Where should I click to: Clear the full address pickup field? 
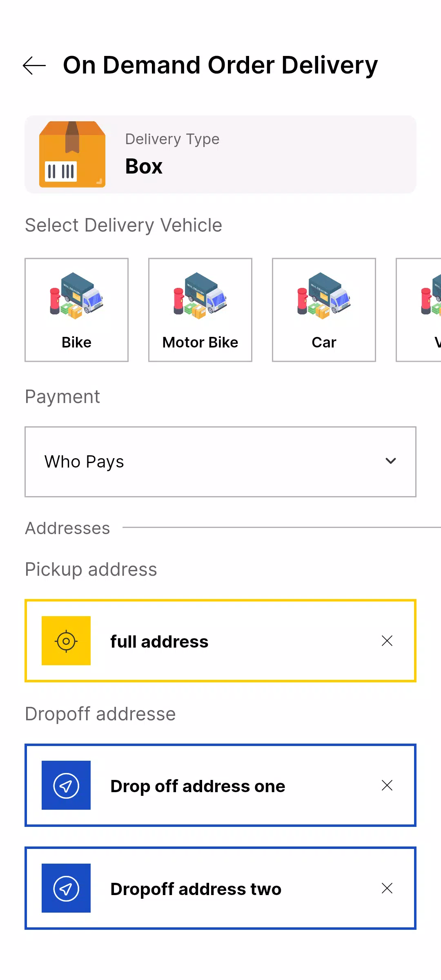[x=387, y=641]
